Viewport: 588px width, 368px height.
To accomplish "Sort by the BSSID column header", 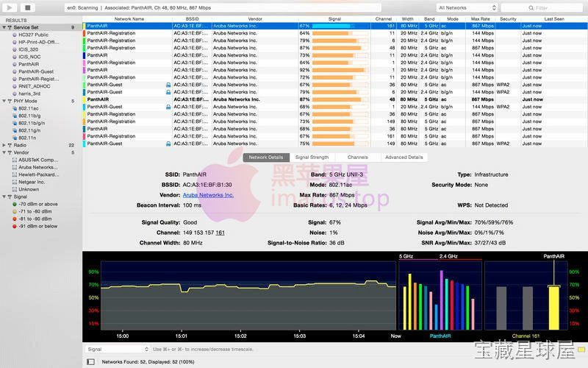I will tap(192, 19).
